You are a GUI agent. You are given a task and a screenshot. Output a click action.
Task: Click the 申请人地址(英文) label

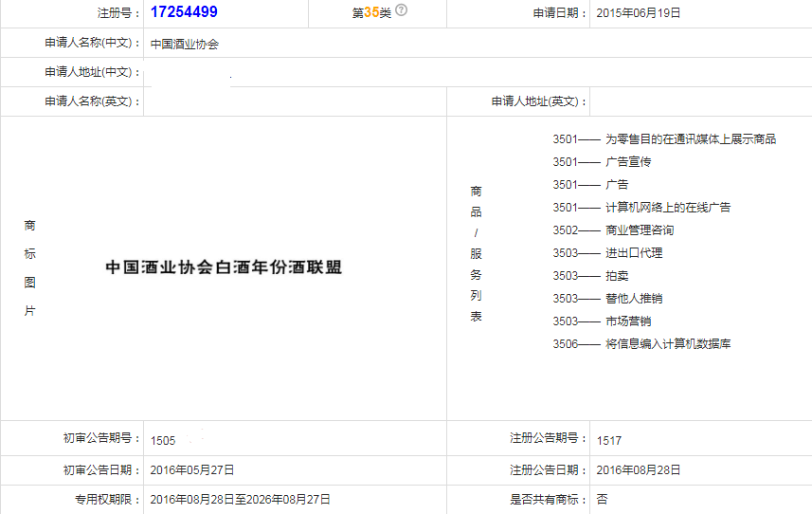pyautogui.click(x=539, y=101)
